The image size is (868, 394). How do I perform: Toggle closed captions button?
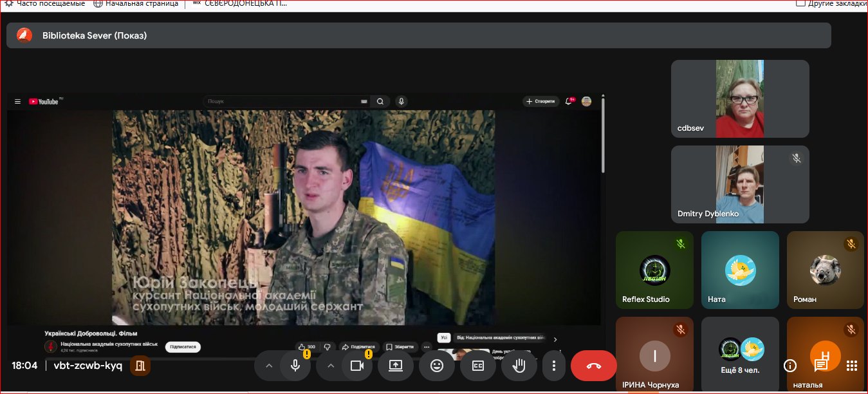pyautogui.click(x=478, y=366)
